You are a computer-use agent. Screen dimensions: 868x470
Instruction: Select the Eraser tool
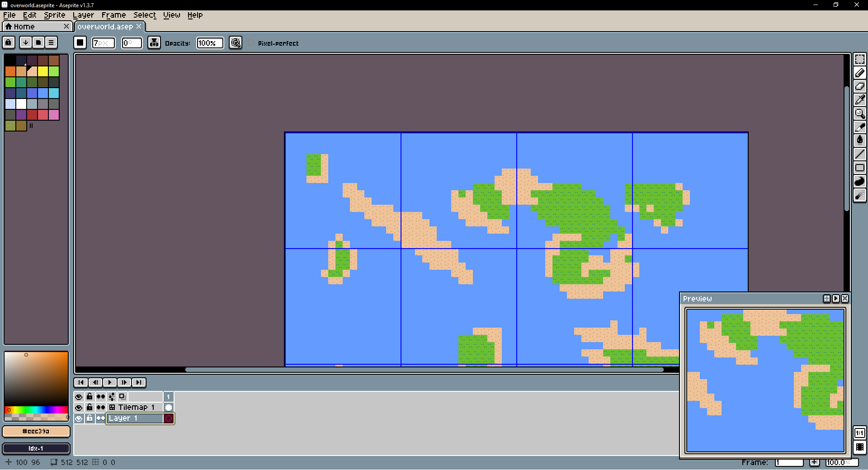tap(859, 86)
